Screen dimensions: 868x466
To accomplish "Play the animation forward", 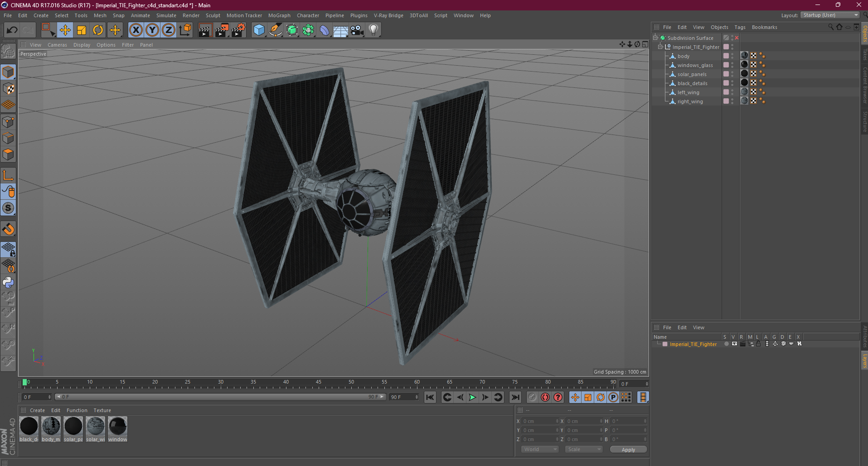I will pos(472,397).
